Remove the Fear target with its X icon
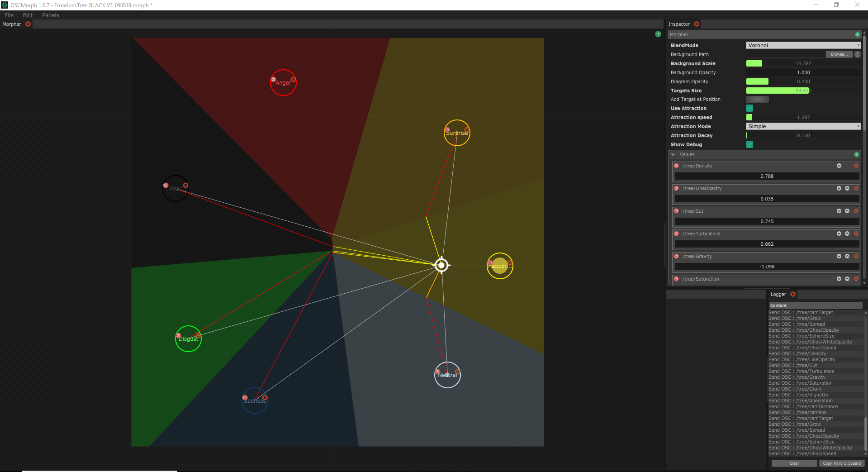This screenshot has height=472, width=868. 185,185
